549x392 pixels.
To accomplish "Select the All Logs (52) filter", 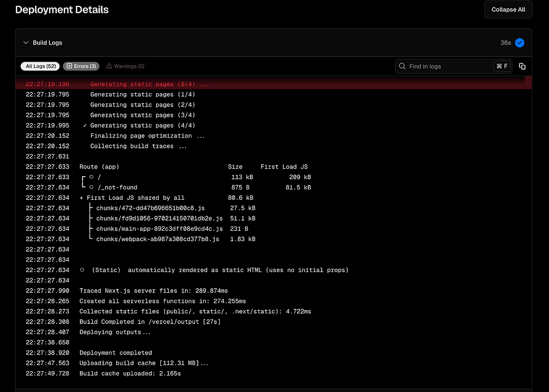I will pos(40,66).
